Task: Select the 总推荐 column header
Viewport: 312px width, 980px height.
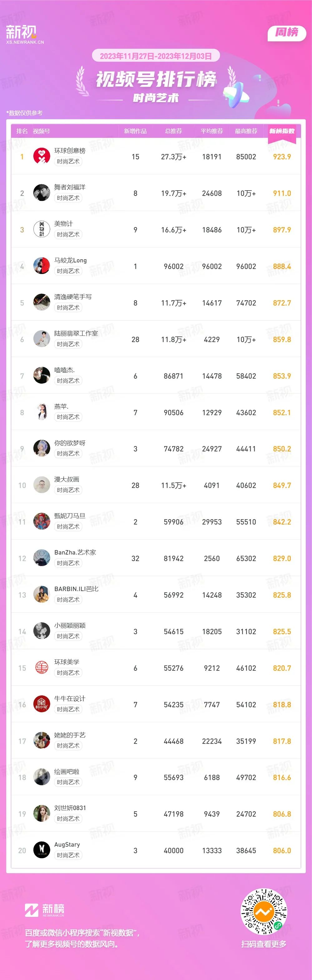Action: coord(174,131)
